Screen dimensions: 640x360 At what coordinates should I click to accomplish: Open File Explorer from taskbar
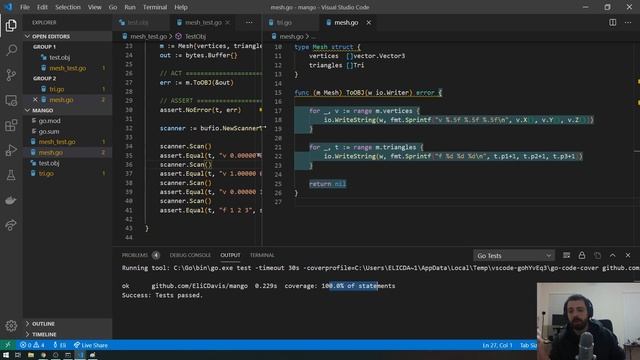(31, 355)
